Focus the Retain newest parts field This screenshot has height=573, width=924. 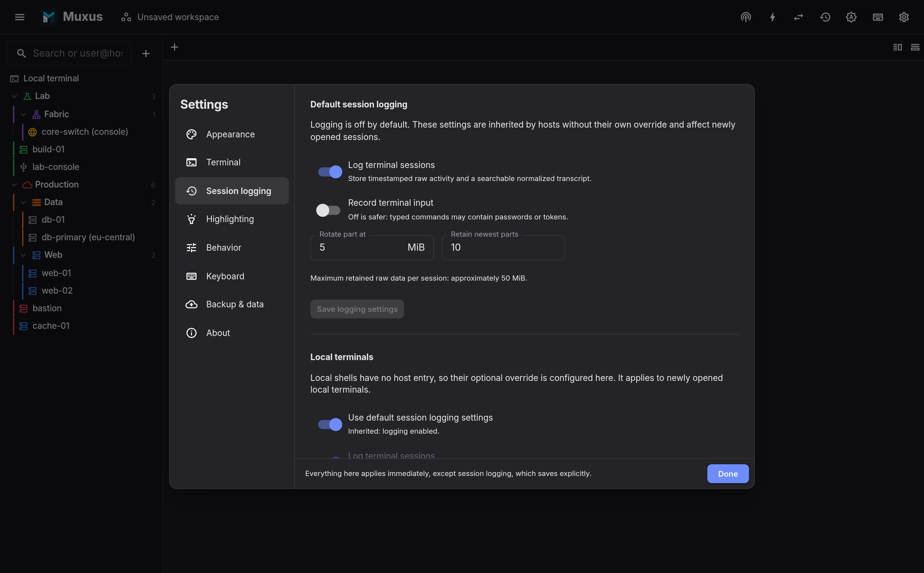coord(503,247)
